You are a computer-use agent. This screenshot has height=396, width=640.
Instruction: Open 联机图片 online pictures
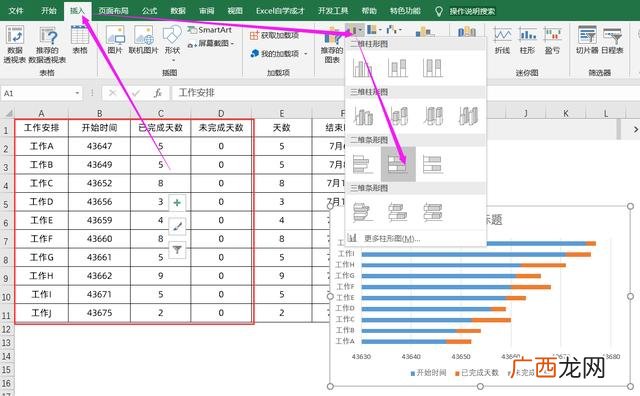coord(143,40)
